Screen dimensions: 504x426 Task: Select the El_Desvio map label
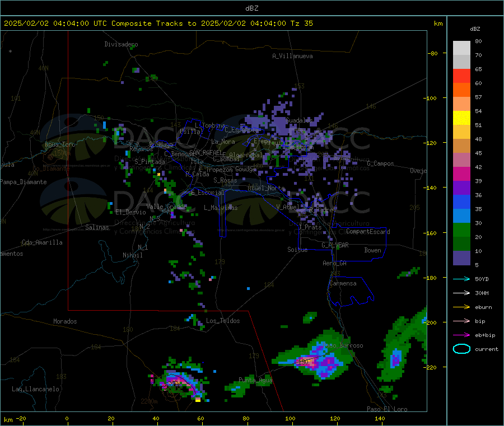point(130,212)
